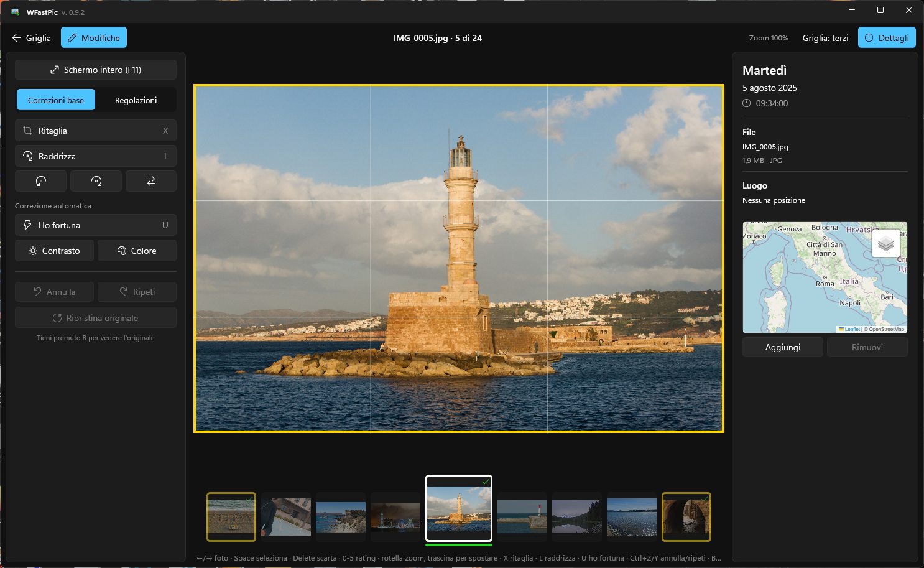The height and width of the screenshot is (568, 924).
Task: Flip the photo horizontally
Action: 151,181
